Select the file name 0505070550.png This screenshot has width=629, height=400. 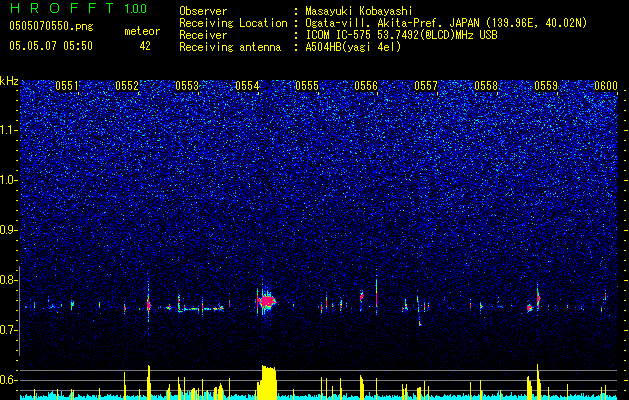pos(51,26)
